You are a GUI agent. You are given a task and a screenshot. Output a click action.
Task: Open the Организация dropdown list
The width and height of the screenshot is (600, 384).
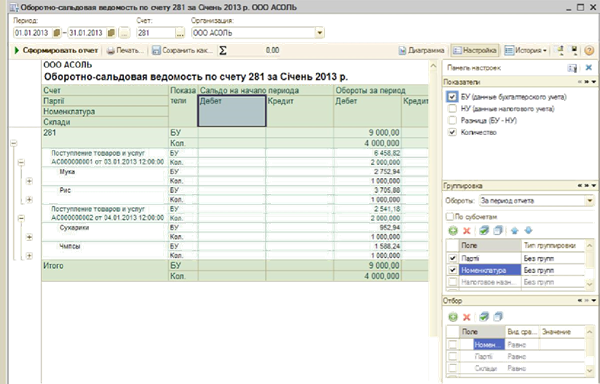[x=320, y=33]
